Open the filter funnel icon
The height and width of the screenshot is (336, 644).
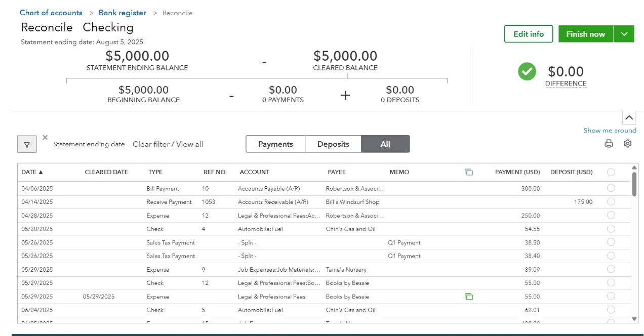(27, 144)
